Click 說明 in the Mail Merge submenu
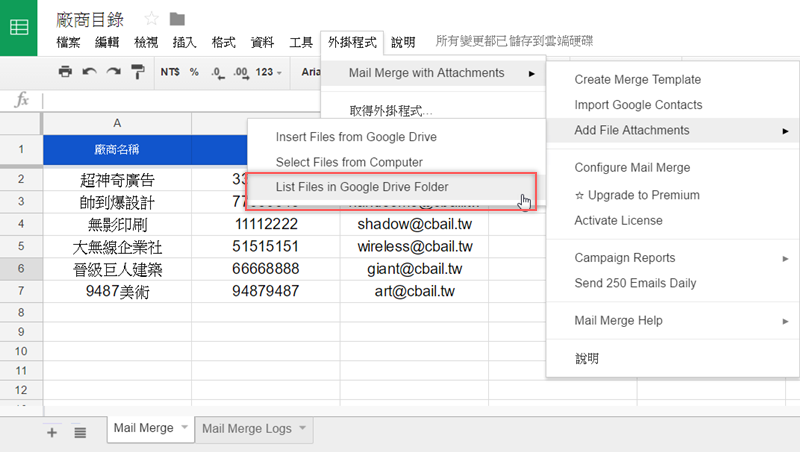This screenshot has width=800, height=452. tap(673, 359)
